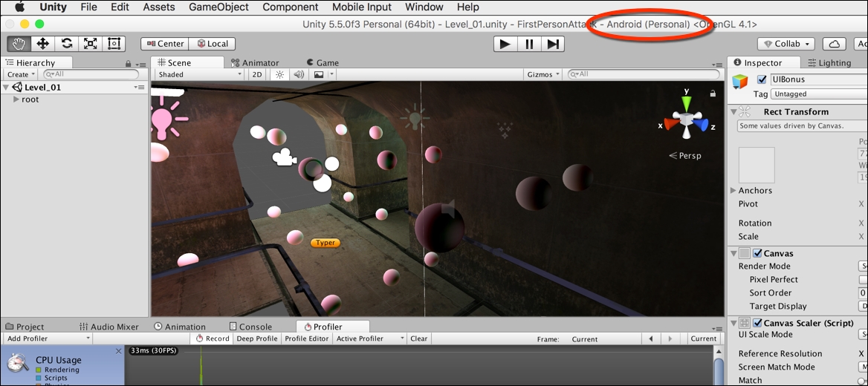The image size is (868, 386).
Task: Edit the UIBonus name field
Action: coord(819,79)
